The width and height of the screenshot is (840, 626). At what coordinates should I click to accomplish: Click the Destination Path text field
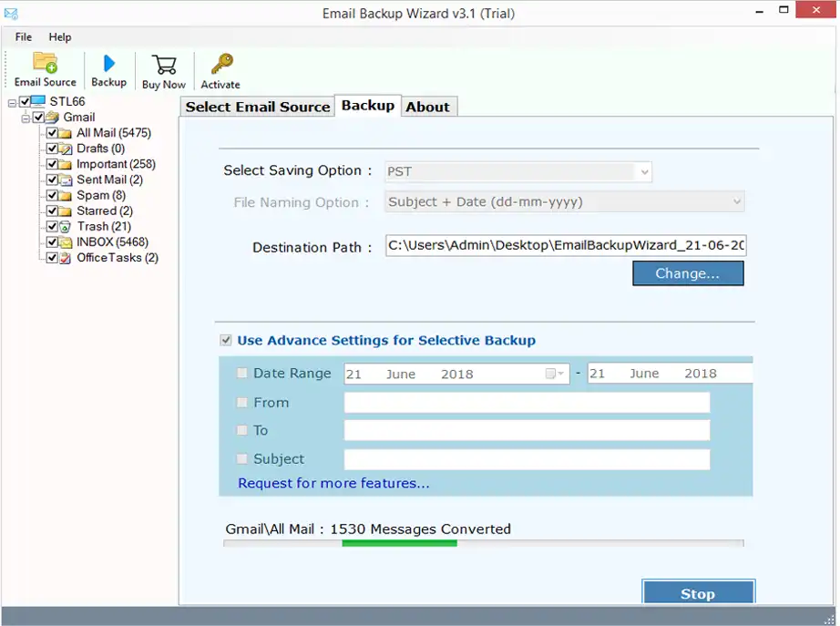[566, 245]
